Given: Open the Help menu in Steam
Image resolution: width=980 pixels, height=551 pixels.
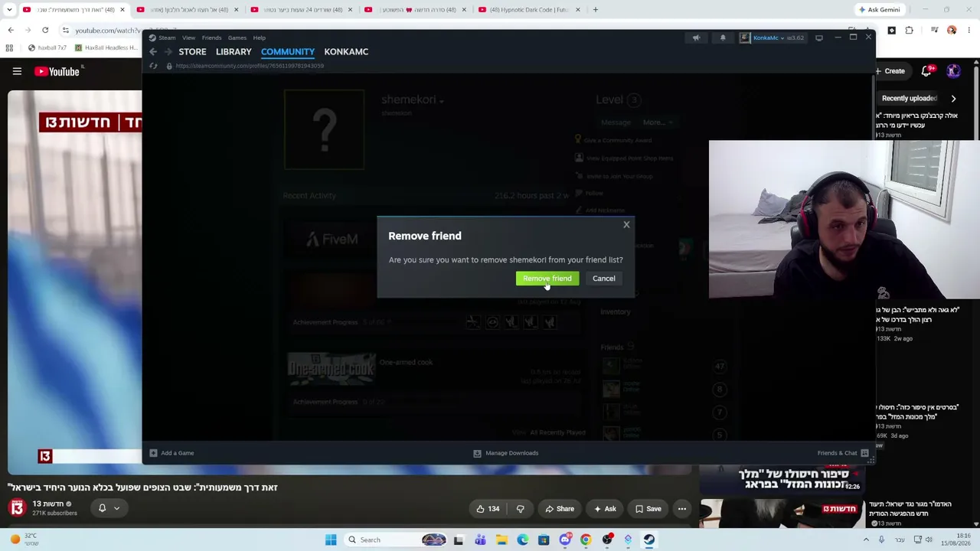Looking at the screenshot, I should pos(260,37).
